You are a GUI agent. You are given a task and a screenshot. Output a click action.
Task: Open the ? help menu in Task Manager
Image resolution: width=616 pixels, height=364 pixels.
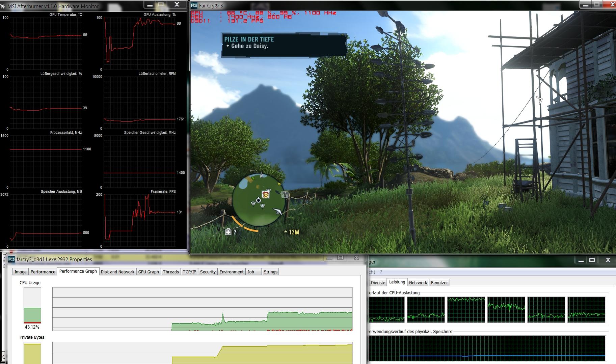pos(381,272)
